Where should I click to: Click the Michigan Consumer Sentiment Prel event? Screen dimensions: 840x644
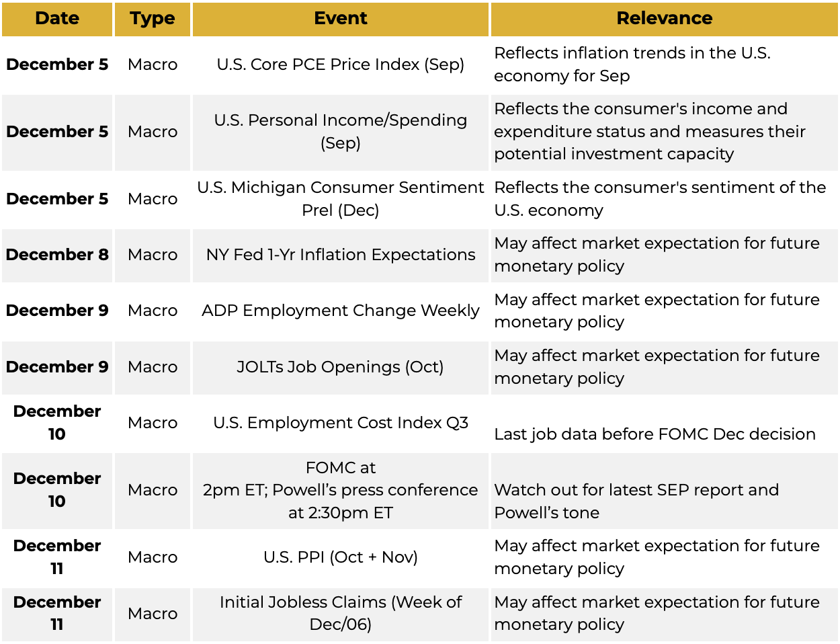[340, 199]
